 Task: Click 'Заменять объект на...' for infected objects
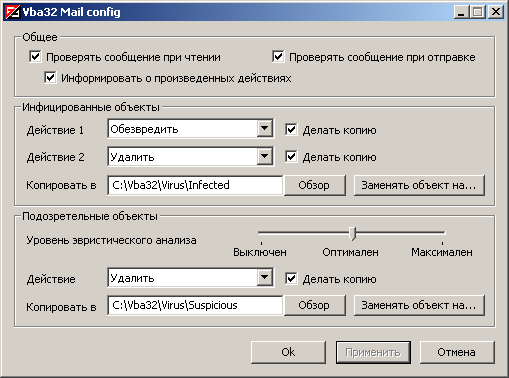pos(419,185)
